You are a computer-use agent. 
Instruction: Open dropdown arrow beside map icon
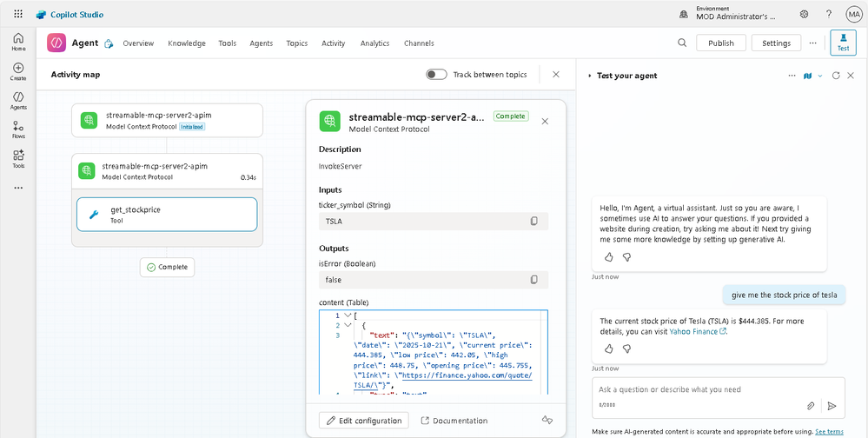point(820,76)
